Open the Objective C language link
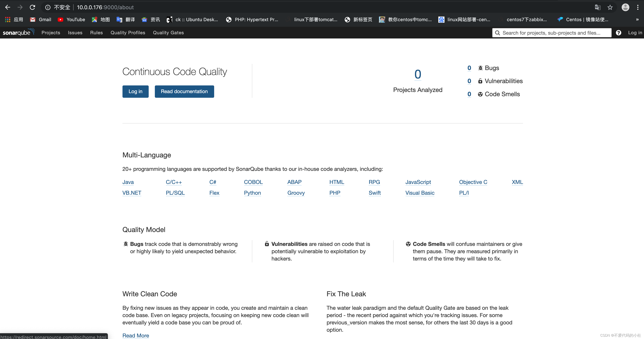The image size is (644, 339). click(x=473, y=182)
